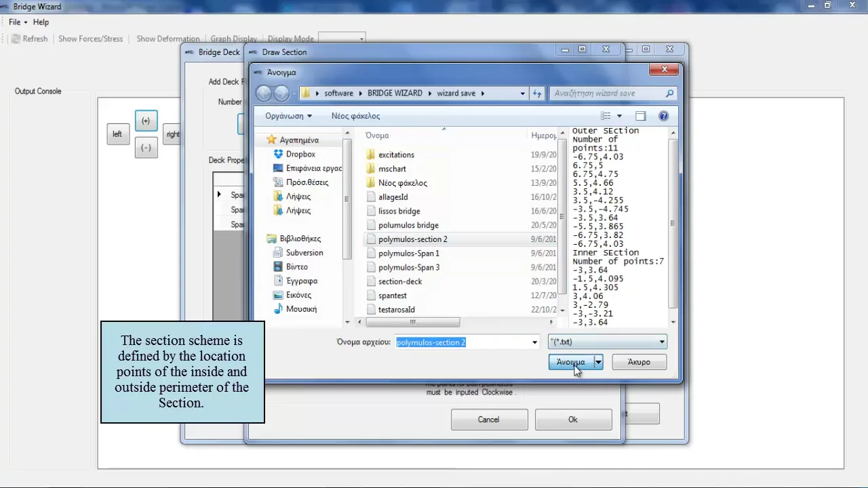Image resolution: width=868 pixels, height=488 pixels.
Task: Open the Οργάνωση dropdown menu
Action: coord(289,116)
